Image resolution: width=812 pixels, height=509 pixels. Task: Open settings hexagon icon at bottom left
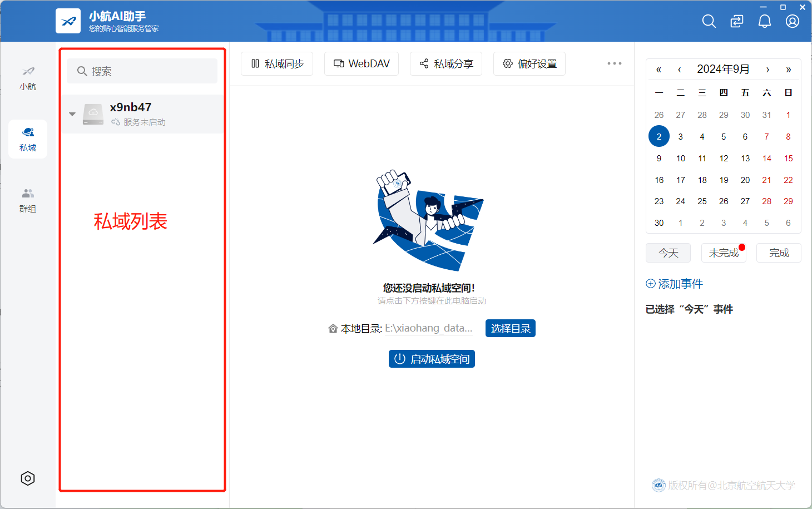point(28,478)
